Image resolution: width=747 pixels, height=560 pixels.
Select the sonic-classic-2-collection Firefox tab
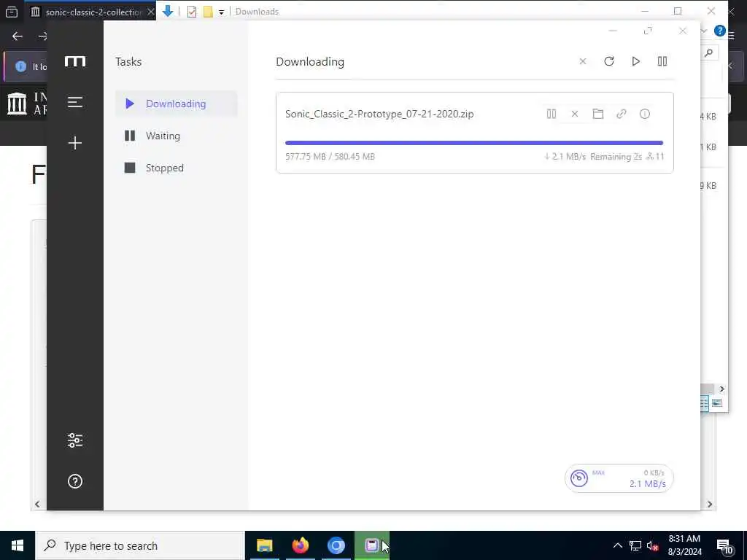point(89,12)
